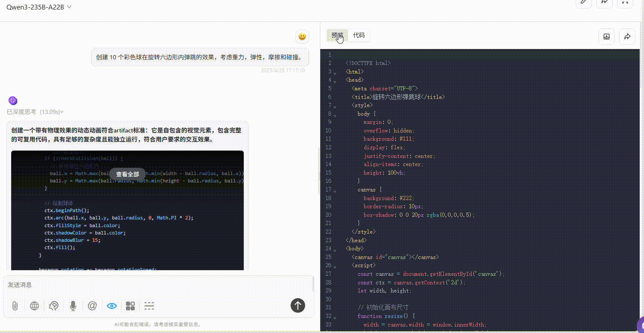This screenshot has width=644, height=333.
Task: Click the justify-content: center line
Action: (399, 156)
